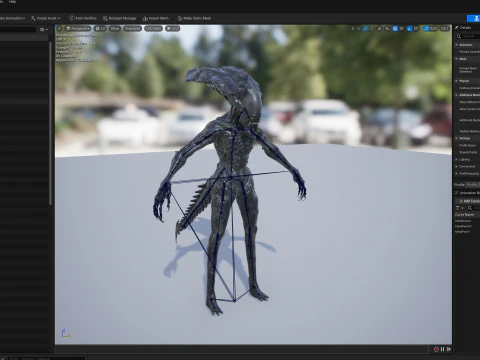The height and width of the screenshot is (360, 480).
Task: Click the Import Mesh toolbar button
Action: click(x=156, y=18)
